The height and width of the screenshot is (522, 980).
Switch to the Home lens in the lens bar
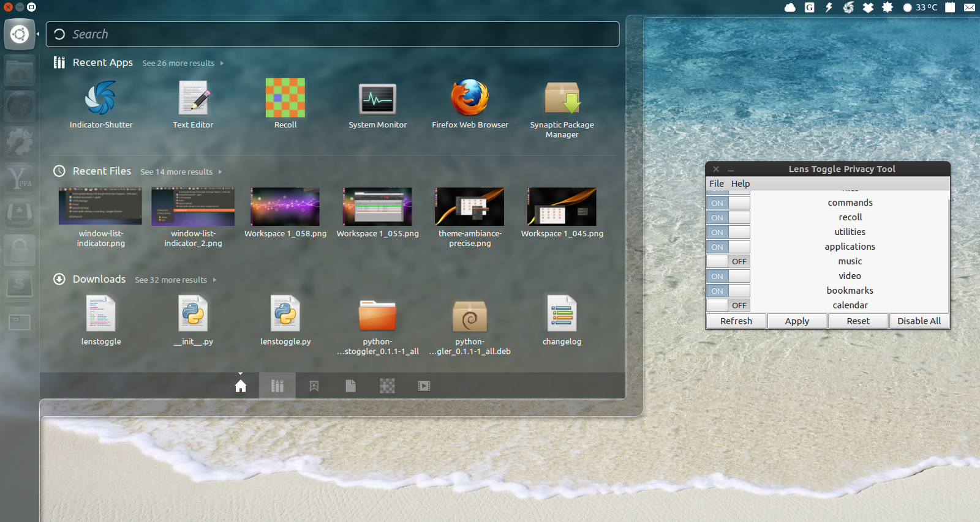click(x=241, y=386)
